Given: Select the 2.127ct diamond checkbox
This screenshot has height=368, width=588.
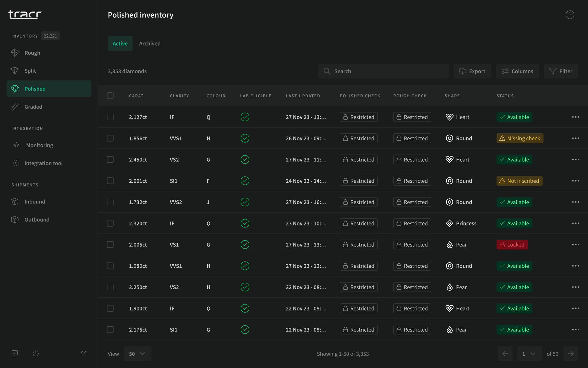Looking at the screenshot, I should click(x=110, y=117).
